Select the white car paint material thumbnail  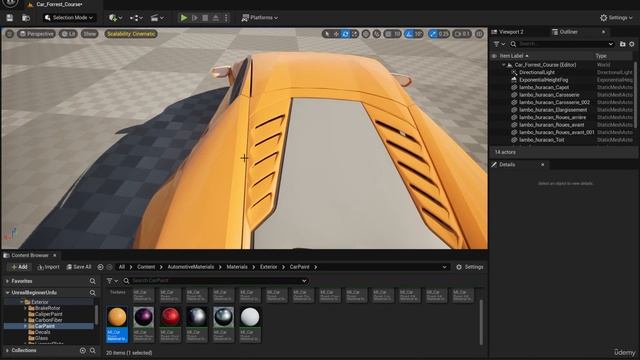click(250, 317)
